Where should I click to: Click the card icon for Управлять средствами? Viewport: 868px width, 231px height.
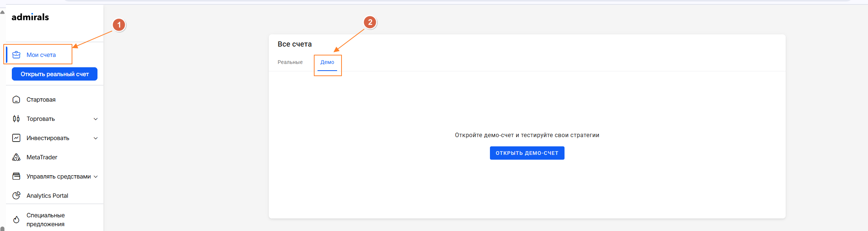click(x=16, y=176)
